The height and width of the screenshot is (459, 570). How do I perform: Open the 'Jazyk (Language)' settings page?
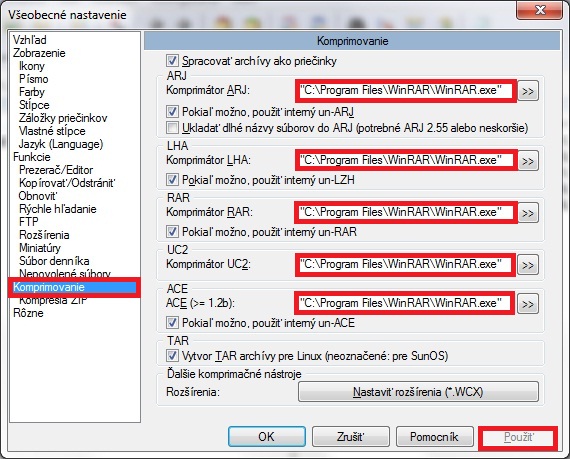pos(61,144)
